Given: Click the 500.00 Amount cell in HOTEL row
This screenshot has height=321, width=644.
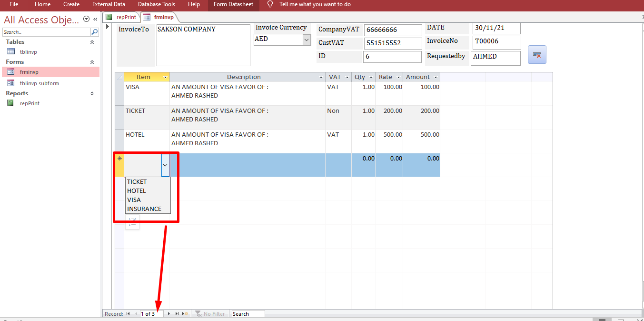Looking at the screenshot, I should click(x=421, y=141).
